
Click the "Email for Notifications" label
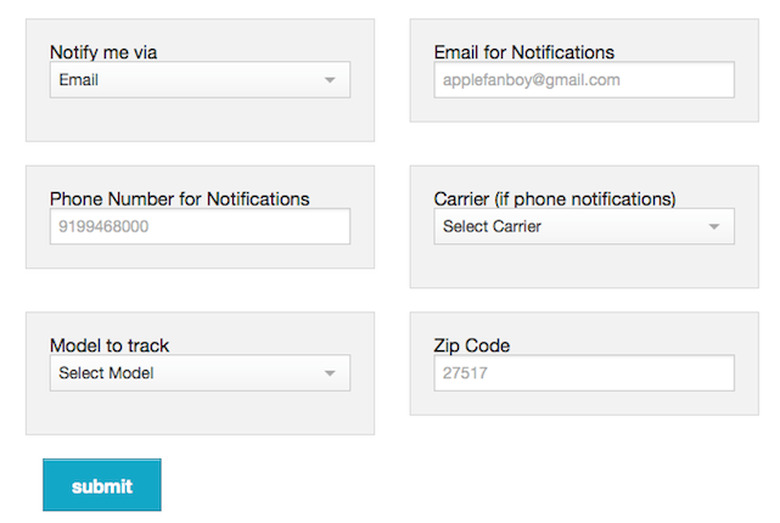click(524, 52)
